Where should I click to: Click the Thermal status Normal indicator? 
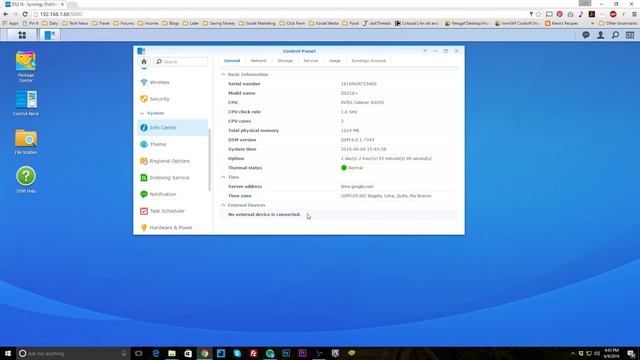(352, 168)
